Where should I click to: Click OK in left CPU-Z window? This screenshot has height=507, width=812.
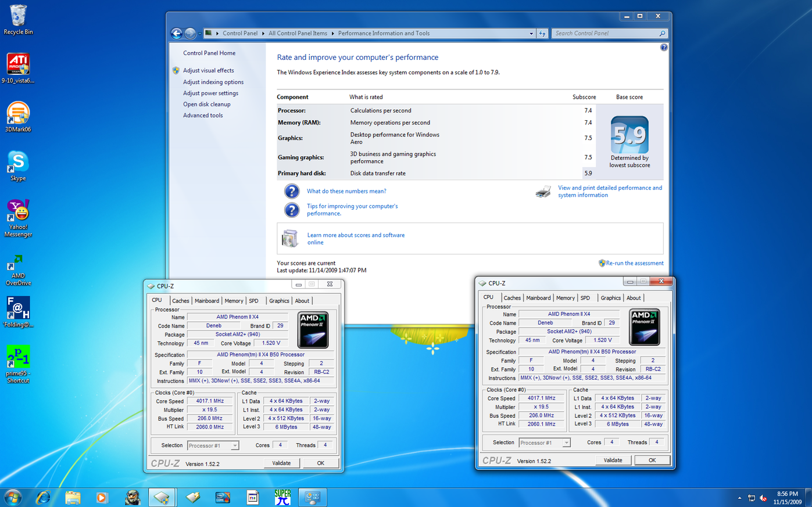tap(320, 463)
